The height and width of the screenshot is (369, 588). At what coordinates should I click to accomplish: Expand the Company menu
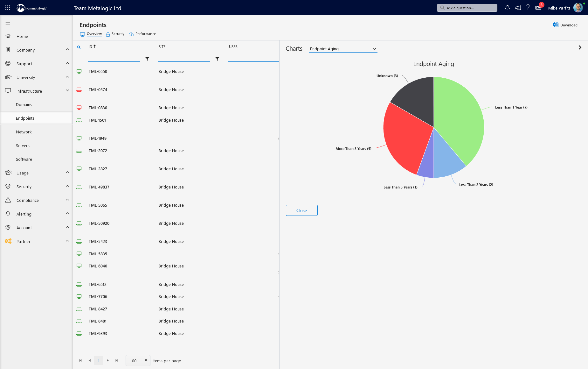[x=67, y=50]
